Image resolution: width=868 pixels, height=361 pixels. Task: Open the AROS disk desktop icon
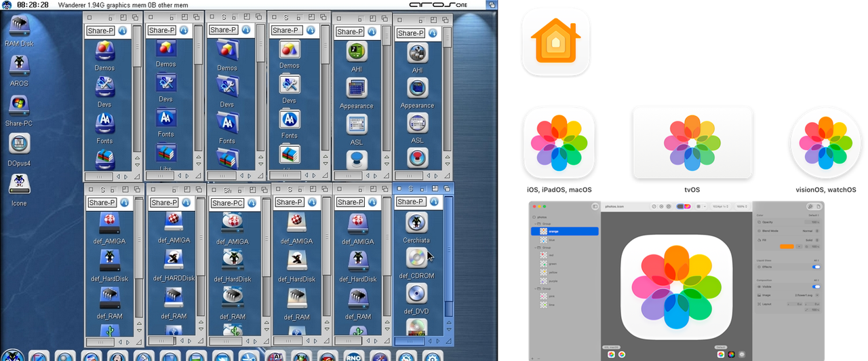click(x=19, y=66)
